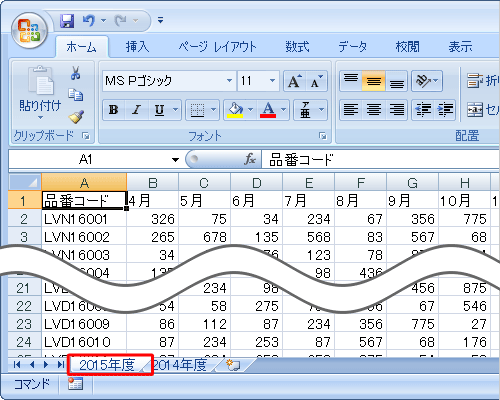Image resolution: width=500 pixels, height=400 pixels.
Task: Align text to the right
Action: pyautogui.click(x=396, y=110)
